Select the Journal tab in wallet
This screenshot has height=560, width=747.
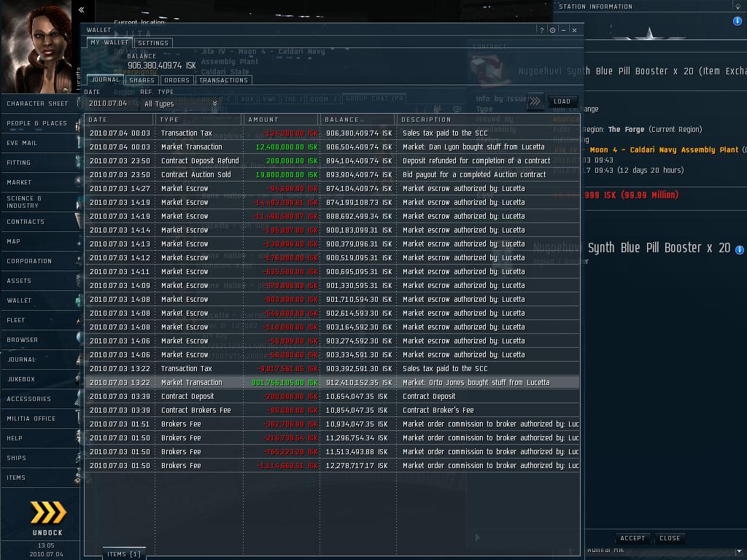(105, 79)
